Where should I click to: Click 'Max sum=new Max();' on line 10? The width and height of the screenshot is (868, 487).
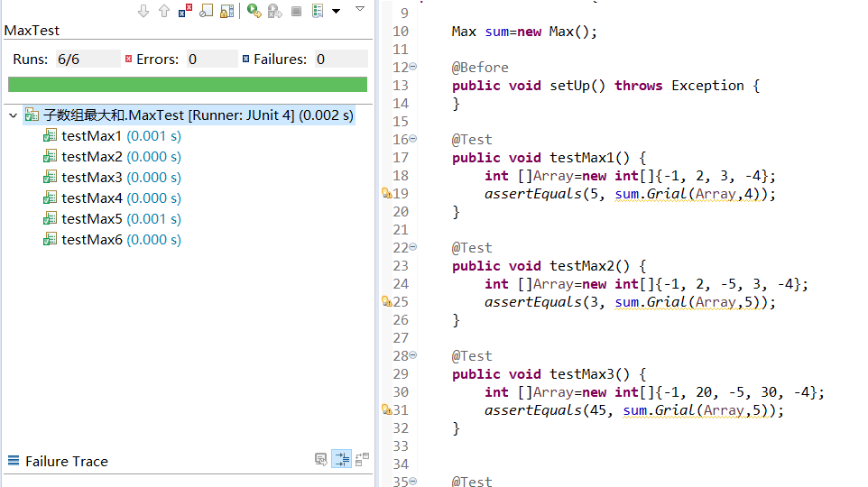click(x=524, y=32)
